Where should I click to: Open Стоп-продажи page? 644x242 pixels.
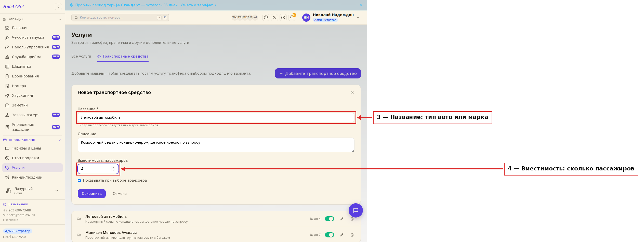[32, 158]
